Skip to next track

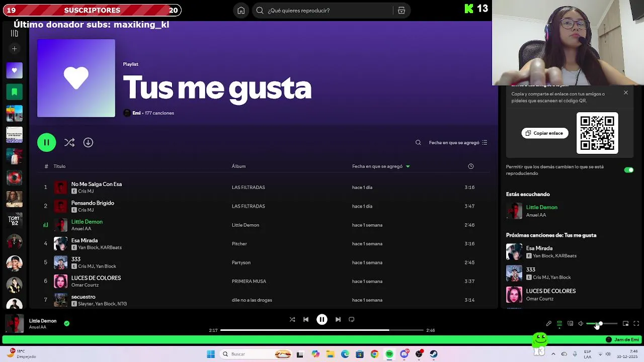pos(338,320)
